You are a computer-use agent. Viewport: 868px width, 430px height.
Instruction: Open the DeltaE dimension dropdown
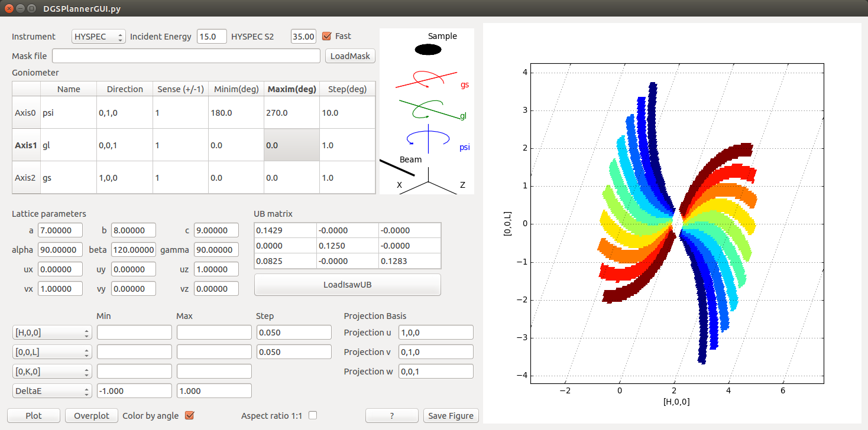coord(52,391)
